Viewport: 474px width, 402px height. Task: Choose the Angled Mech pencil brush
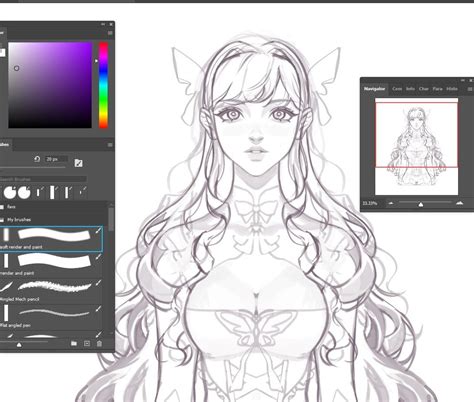[51, 291]
